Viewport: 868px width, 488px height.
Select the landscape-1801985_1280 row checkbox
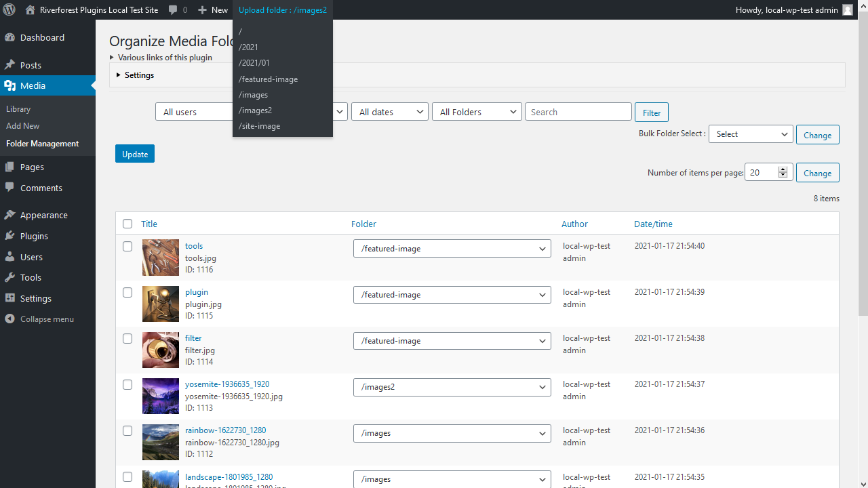127,477
